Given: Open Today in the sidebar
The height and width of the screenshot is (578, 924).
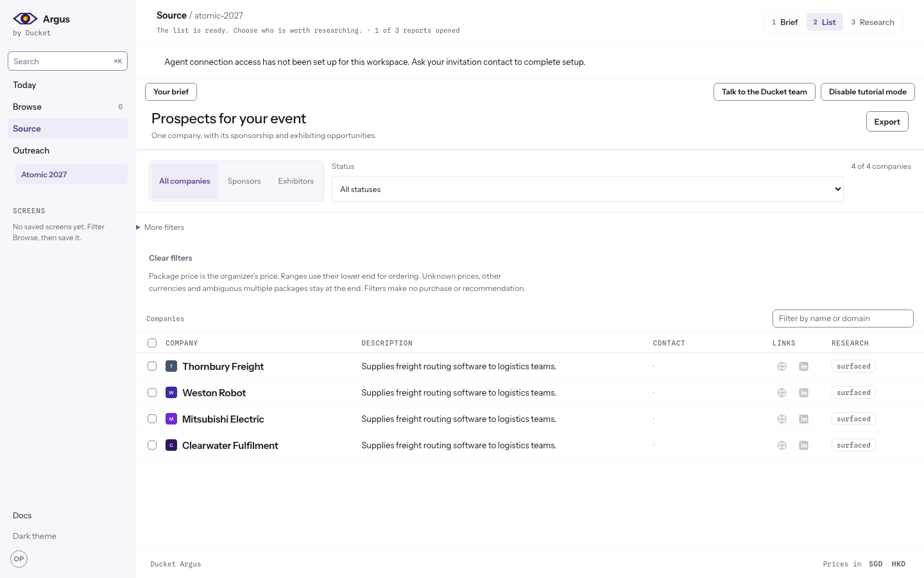Looking at the screenshot, I should click(67, 85).
